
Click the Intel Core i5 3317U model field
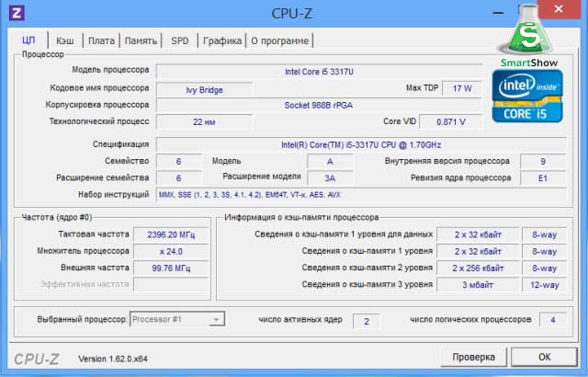coord(319,72)
